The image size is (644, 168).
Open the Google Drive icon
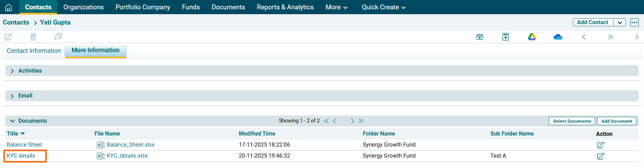[532, 37]
